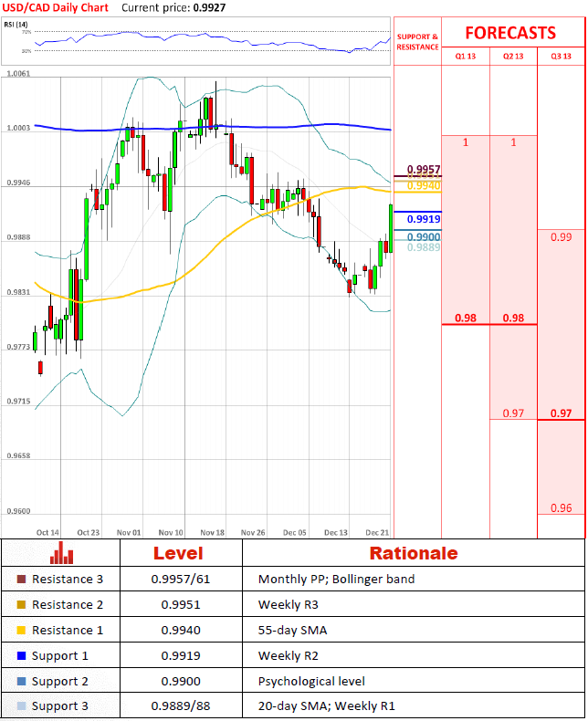Click the 'RSI (14)' indicator label
The height and width of the screenshot is (721, 588).
pos(16,25)
